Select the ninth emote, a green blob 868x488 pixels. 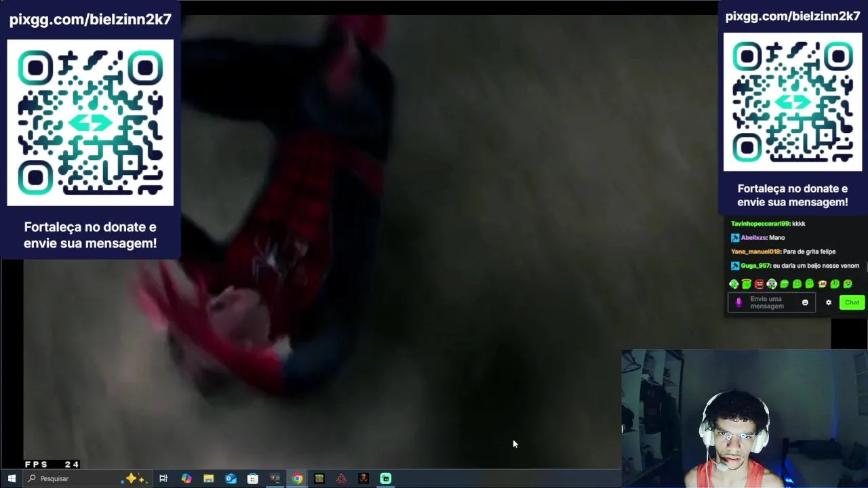tap(835, 284)
